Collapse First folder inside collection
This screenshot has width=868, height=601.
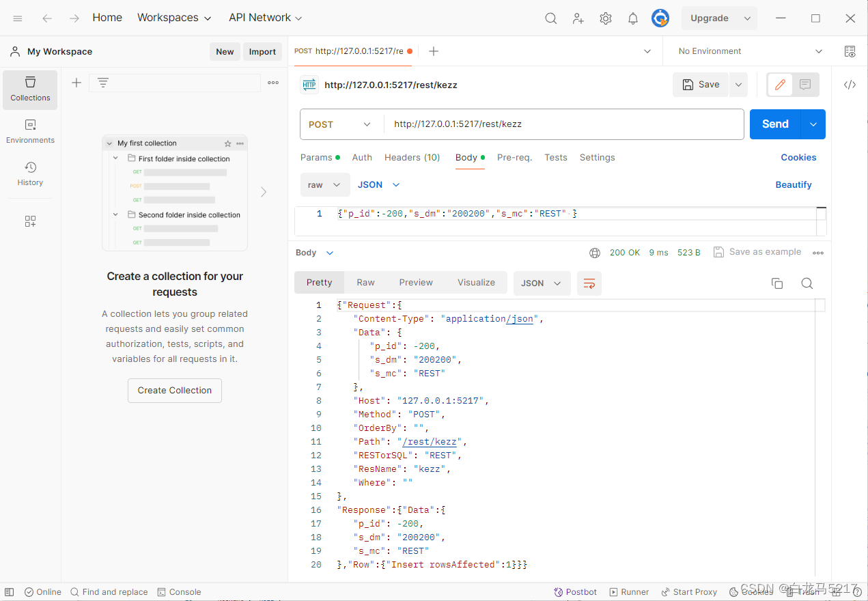click(115, 158)
